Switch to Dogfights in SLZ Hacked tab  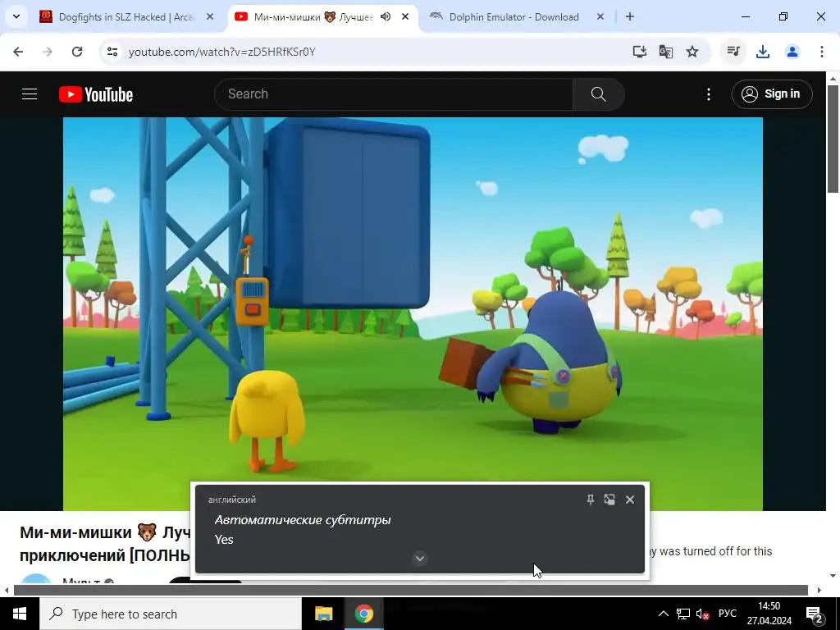click(x=127, y=17)
